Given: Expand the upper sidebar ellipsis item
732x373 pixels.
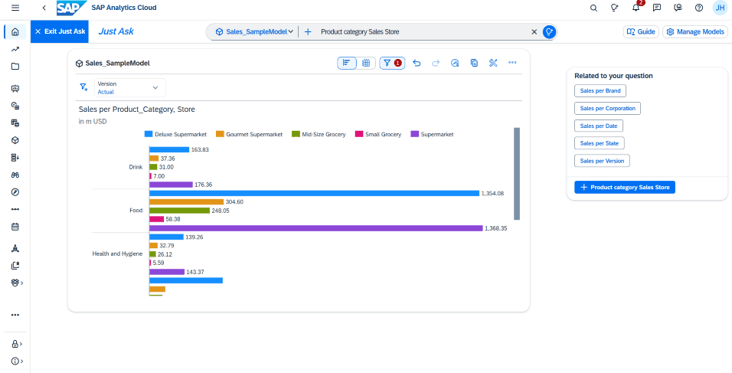Looking at the screenshot, I should tap(15, 210).
